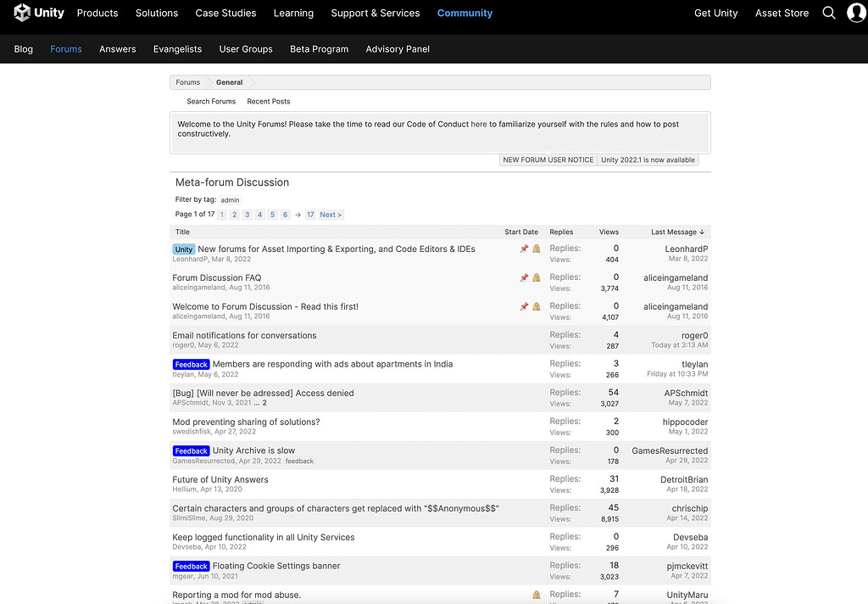Image resolution: width=868 pixels, height=604 pixels.
Task: Open '[Bug] [Will never be adressed] Access denied' thread
Action: pyautogui.click(x=263, y=393)
